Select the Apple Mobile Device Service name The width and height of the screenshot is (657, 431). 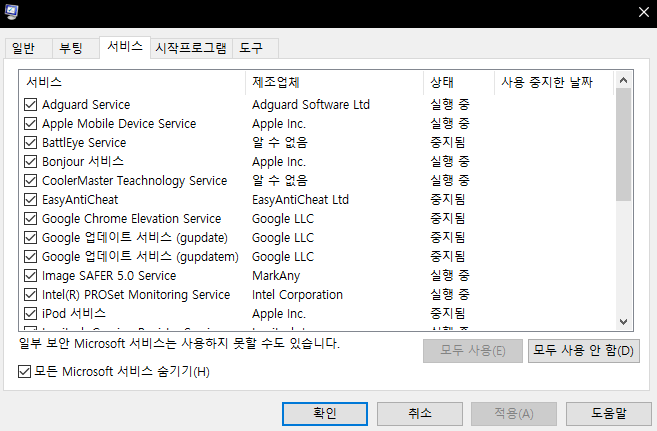click(119, 124)
